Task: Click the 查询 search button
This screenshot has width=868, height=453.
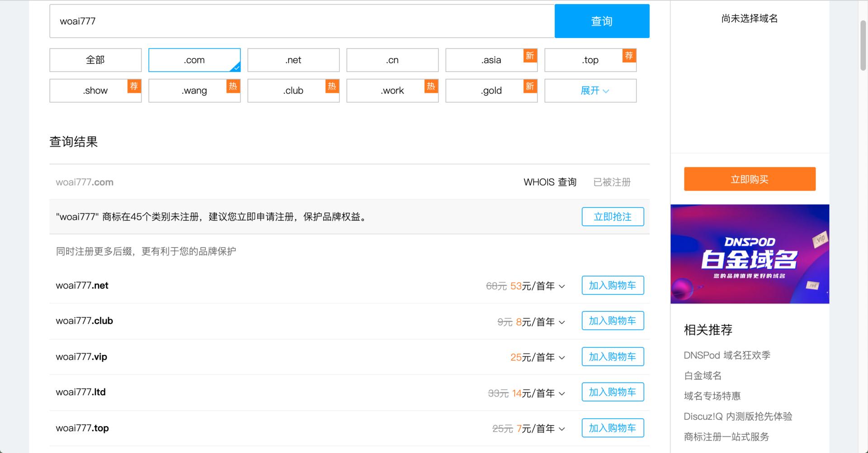Action: [602, 21]
